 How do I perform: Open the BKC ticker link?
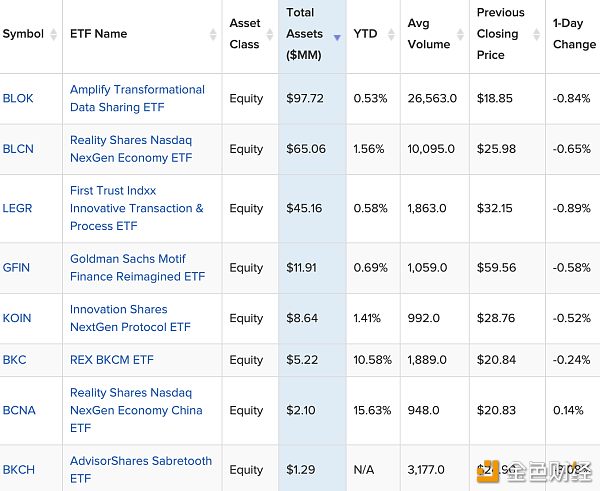point(15,360)
